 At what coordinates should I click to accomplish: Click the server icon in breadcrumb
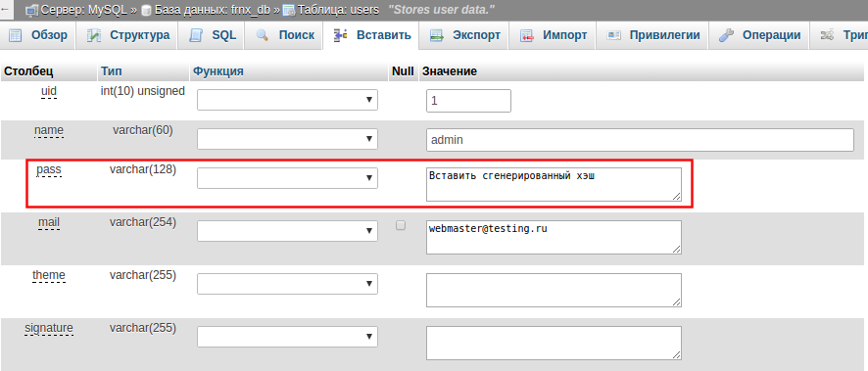(32, 10)
